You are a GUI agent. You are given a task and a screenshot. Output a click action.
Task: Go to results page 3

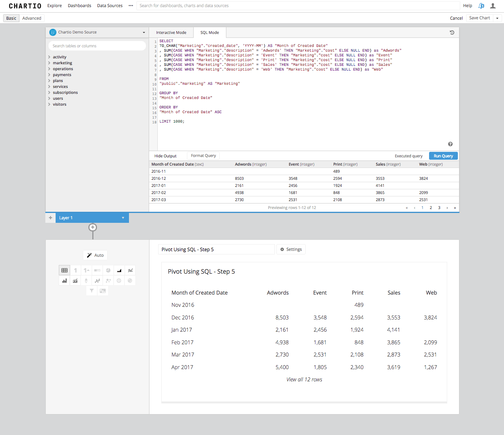coord(439,207)
